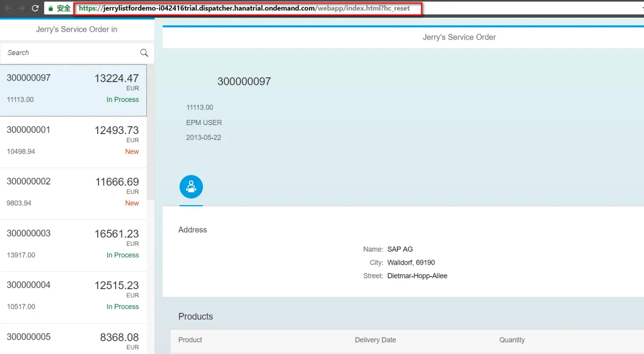
Task: Click the net value 9803.94
Action: (x=19, y=203)
